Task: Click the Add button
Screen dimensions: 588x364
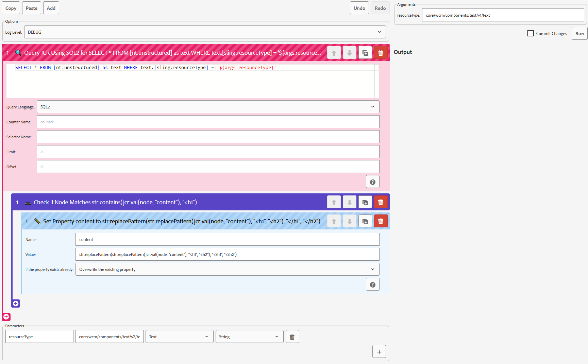Action: (51, 8)
